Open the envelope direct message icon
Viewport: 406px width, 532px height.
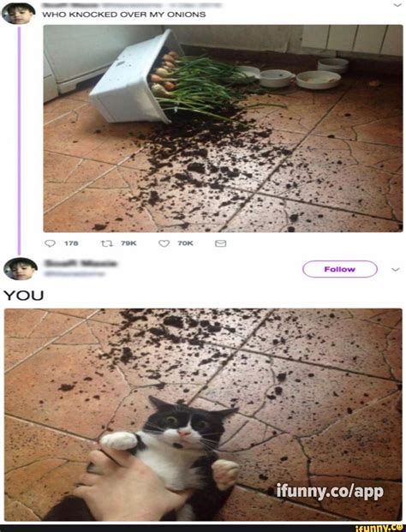(x=220, y=243)
